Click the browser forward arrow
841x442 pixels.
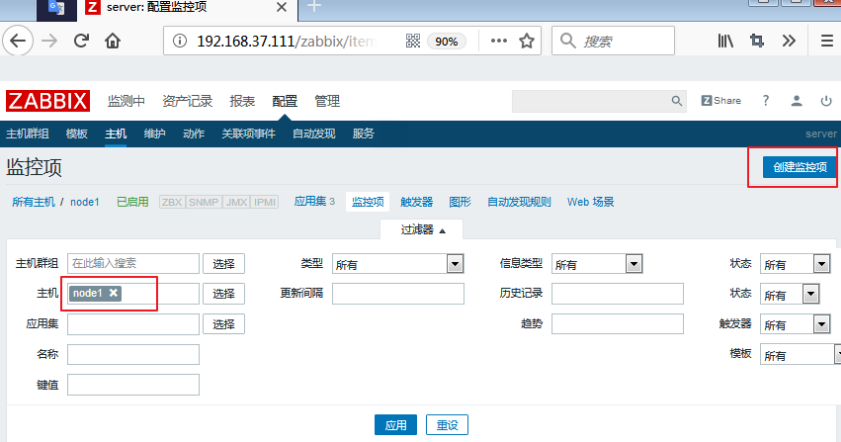49,41
